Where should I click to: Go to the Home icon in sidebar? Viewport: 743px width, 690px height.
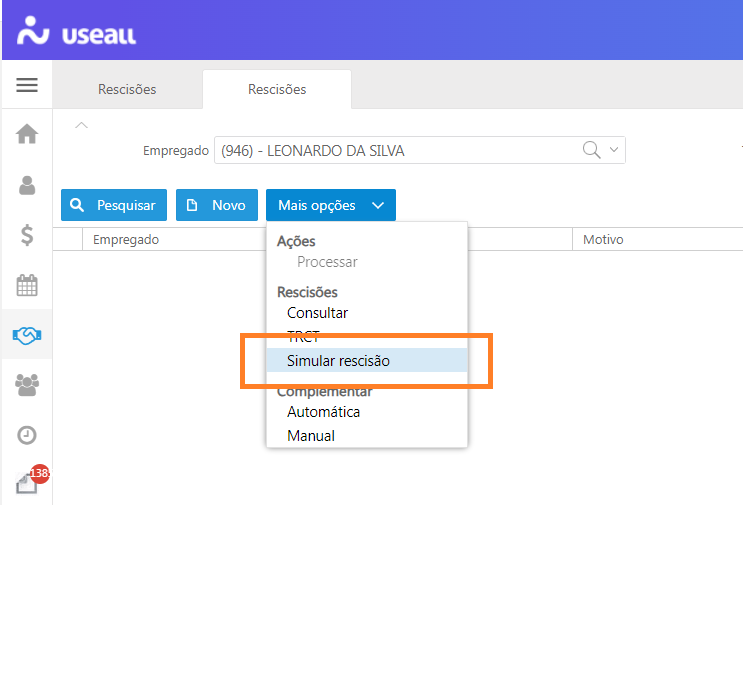pyautogui.click(x=27, y=134)
